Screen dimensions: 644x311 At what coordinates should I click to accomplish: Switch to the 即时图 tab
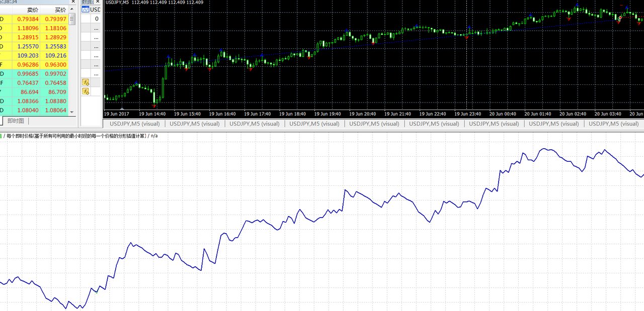click(16, 121)
